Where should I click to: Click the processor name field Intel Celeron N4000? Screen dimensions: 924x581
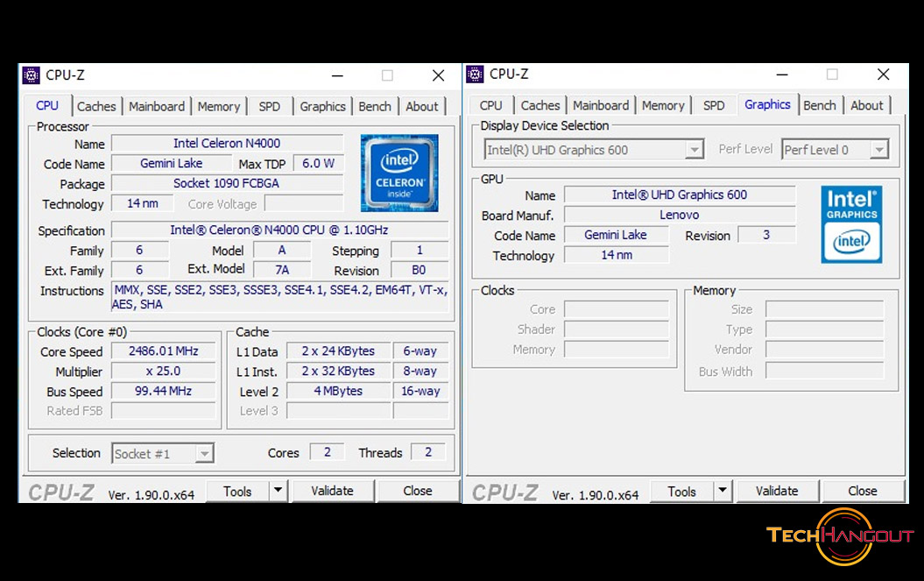[227, 144]
